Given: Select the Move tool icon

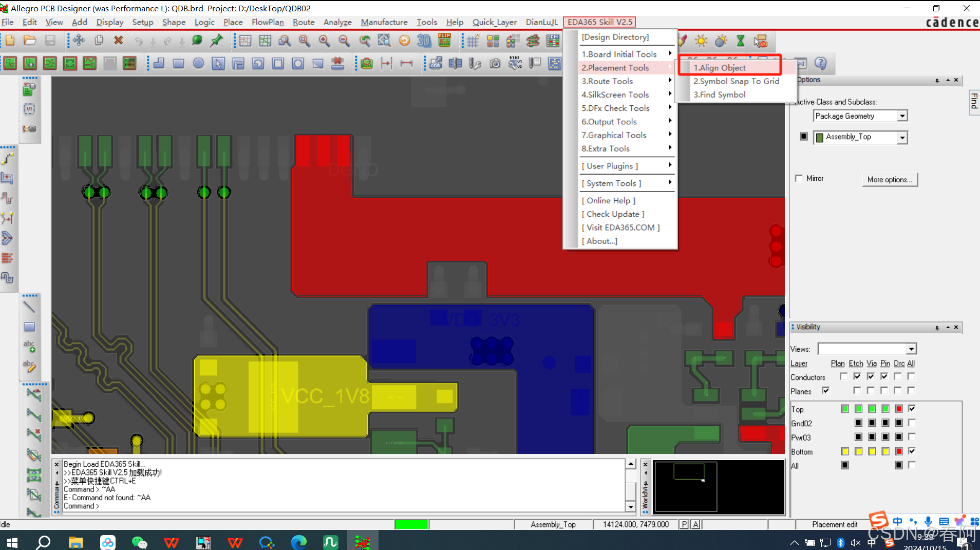Looking at the screenshot, I should pyautogui.click(x=79, y=41).
